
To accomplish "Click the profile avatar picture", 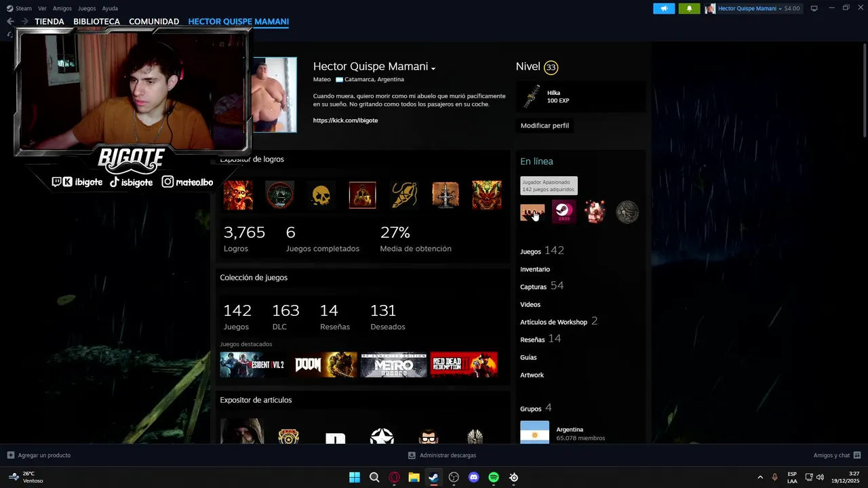I will click(274, 95).
